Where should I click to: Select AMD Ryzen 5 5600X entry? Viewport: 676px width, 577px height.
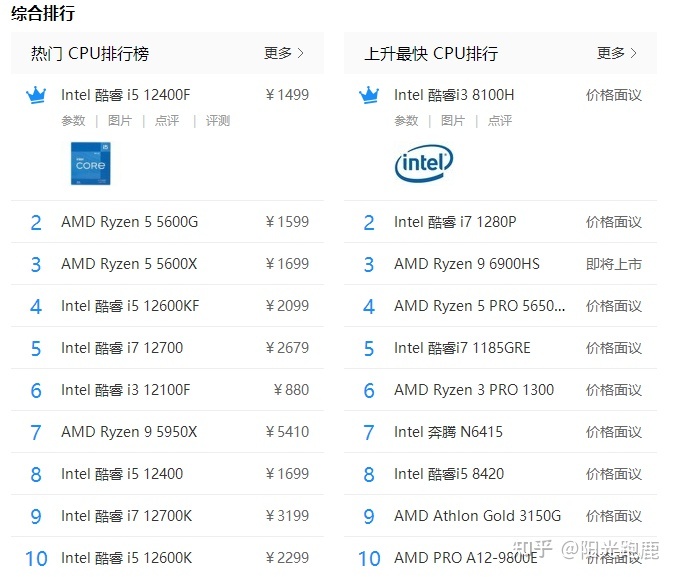point(129,263)
